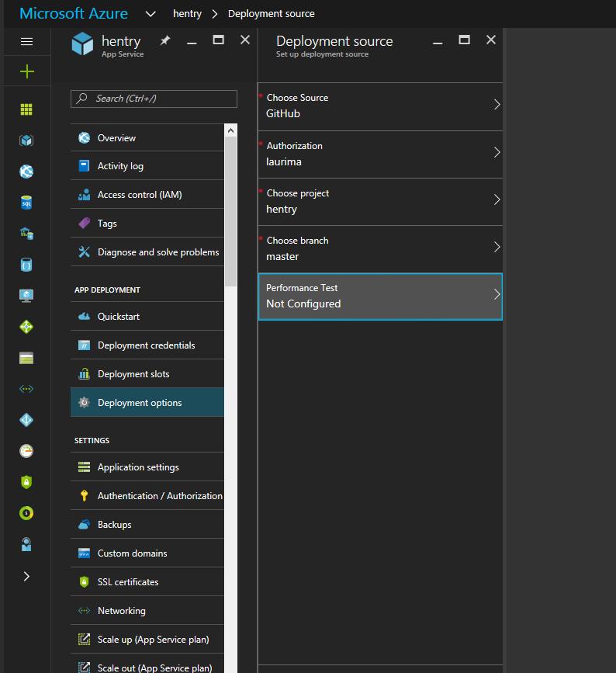Open the Overview menu item

coord(147,137)
